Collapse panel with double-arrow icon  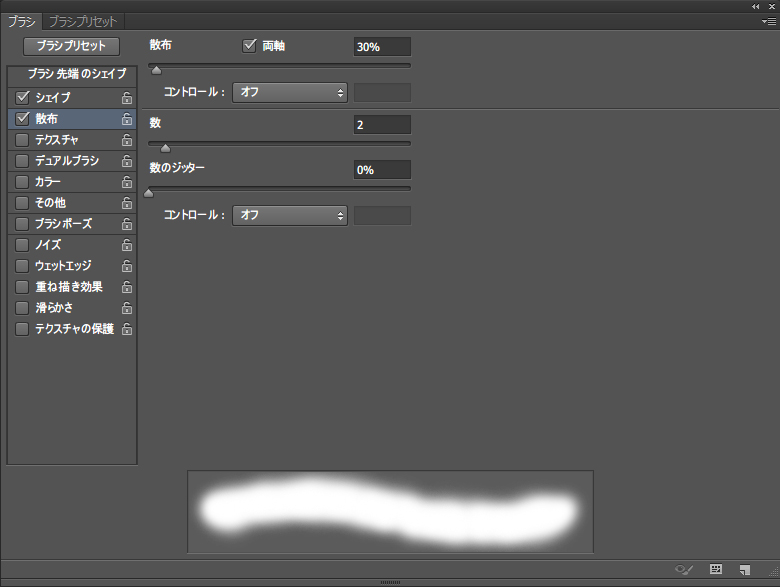[x=756, y=6]
